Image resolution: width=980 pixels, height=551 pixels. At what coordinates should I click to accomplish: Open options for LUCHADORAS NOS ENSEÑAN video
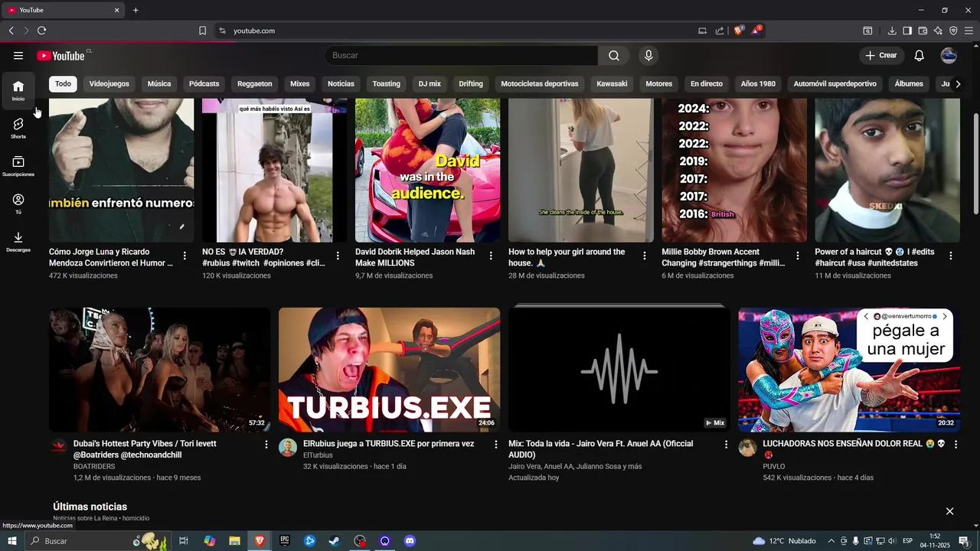point(955,445)
